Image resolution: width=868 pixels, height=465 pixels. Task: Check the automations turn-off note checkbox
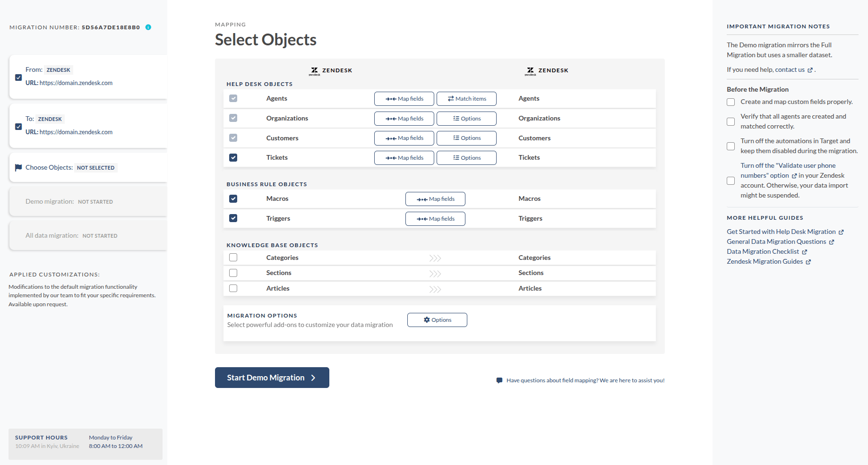[x=730, y=146]
